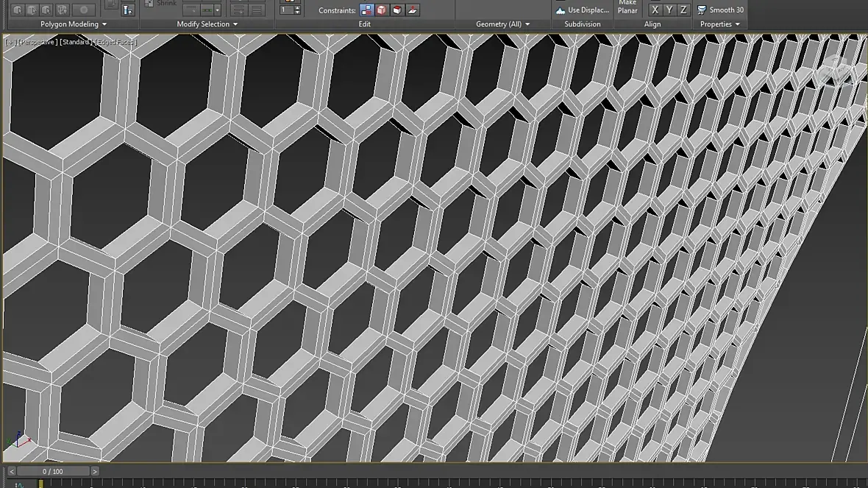Turn on the Normal constraint
The width and height of the screenshot is (868, 488).
[x=413, y=10]
